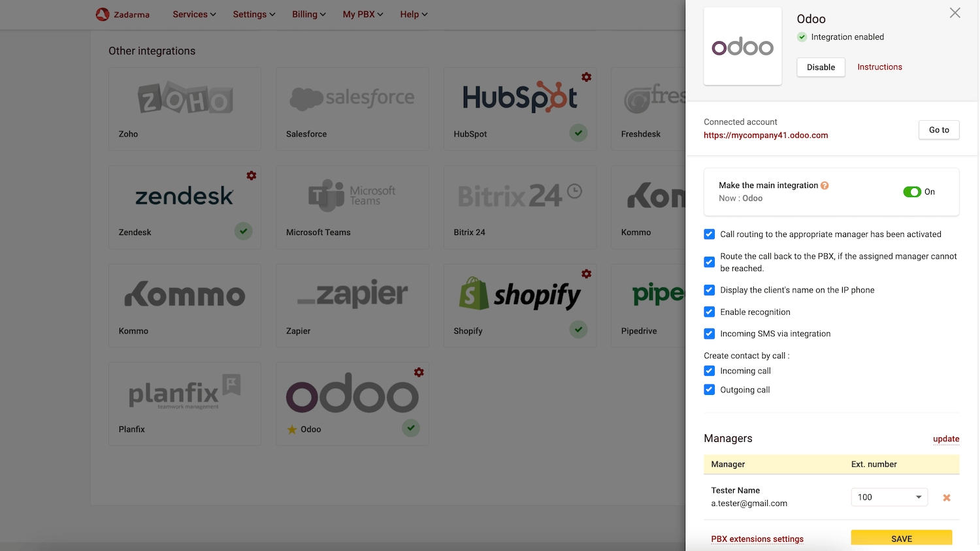Uncheck Display the client's name on IP phone
The height and width of the screenshot is (551, 980).
point(709,290)
